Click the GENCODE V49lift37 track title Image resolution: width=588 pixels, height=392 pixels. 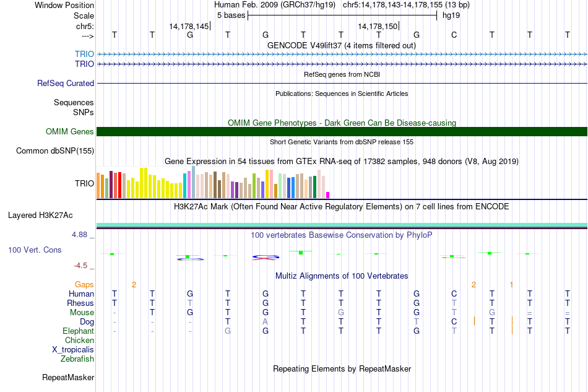[x=342, y=46]
